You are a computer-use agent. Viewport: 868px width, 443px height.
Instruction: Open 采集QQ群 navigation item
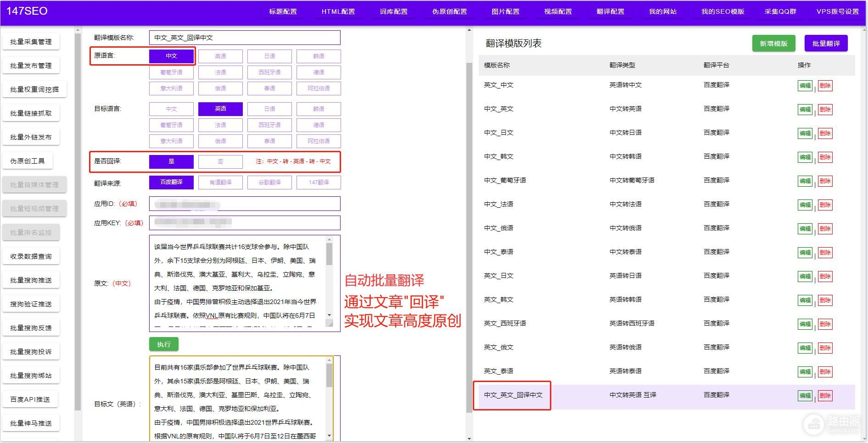tap(781, 11)
